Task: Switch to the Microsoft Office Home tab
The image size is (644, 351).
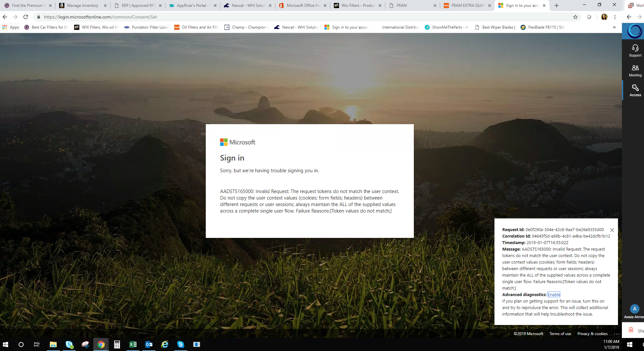Action: [302, 6]
